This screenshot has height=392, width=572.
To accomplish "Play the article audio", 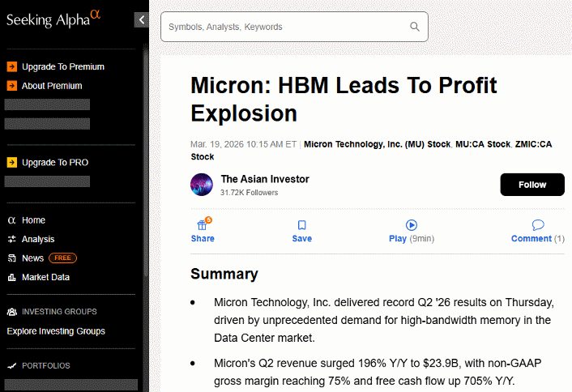I will click(x=411, y=225).
